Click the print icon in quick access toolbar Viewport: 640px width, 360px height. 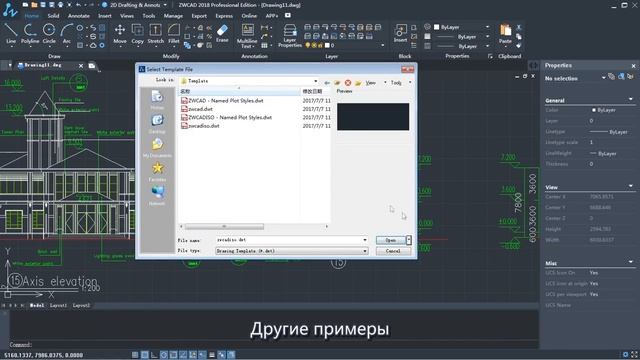60,5
